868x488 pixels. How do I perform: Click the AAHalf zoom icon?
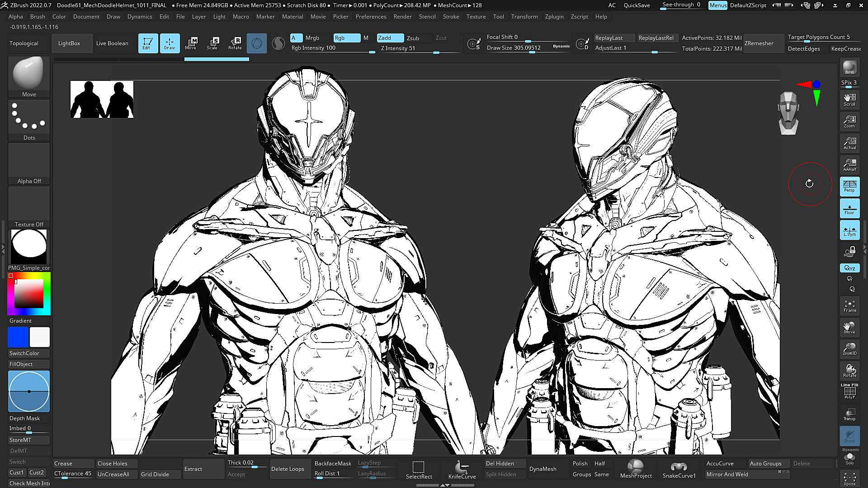click(x=849, y=165)
